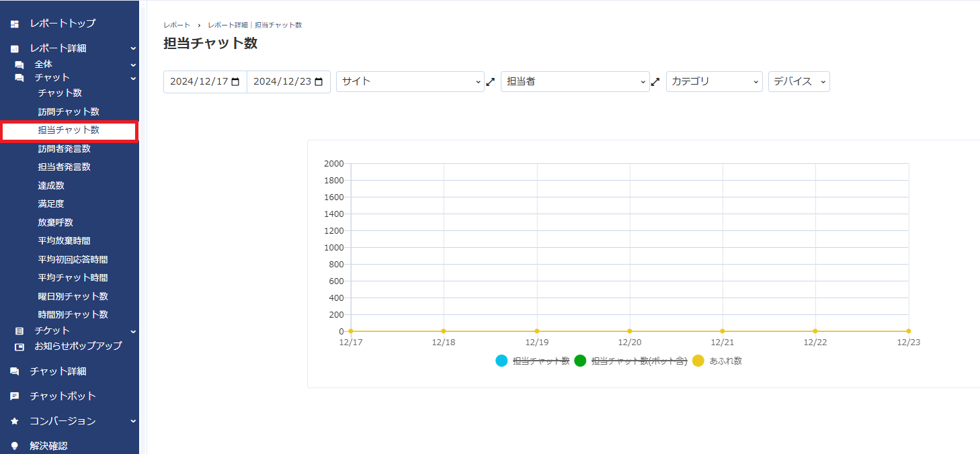Click the start date field 2024/12/17

pos(205,81)
